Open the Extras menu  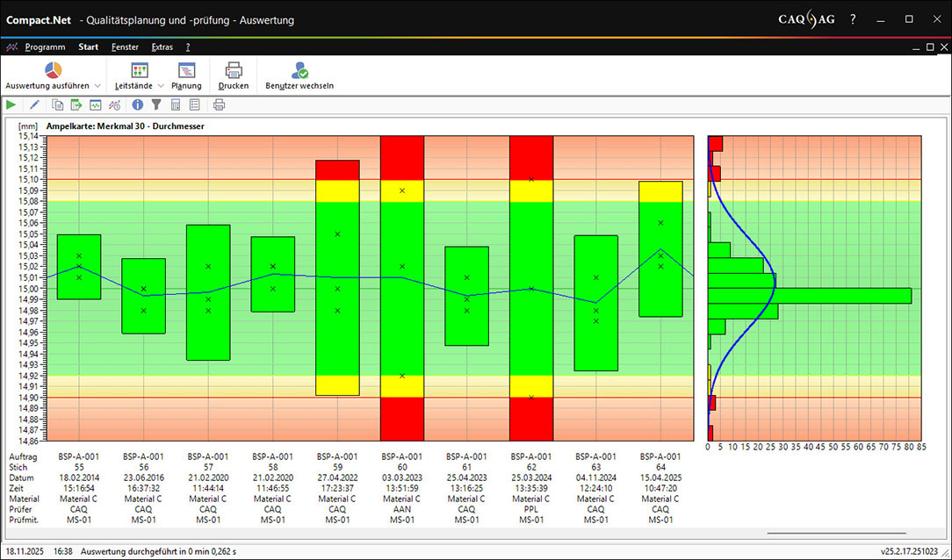pyautogui.click(x=162, y=47)
